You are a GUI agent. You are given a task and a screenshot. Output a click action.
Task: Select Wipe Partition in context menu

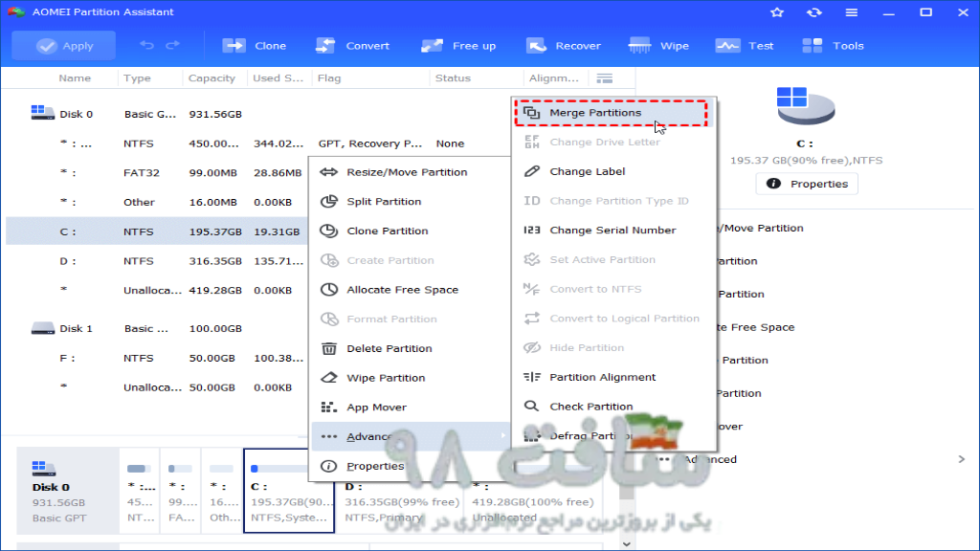(411, 377)
